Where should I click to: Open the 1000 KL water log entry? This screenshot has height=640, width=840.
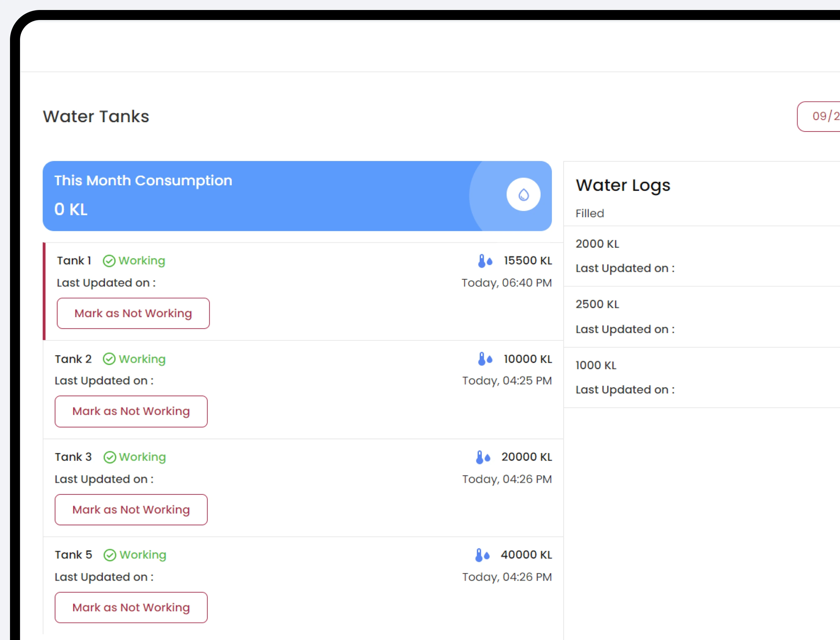coord(702,378)
